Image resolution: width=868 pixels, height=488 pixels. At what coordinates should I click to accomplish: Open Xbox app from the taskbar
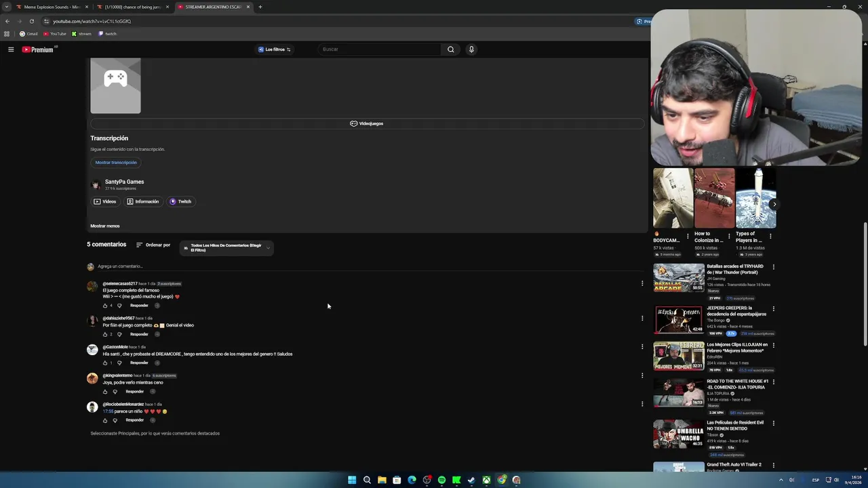tap(486, 480)
